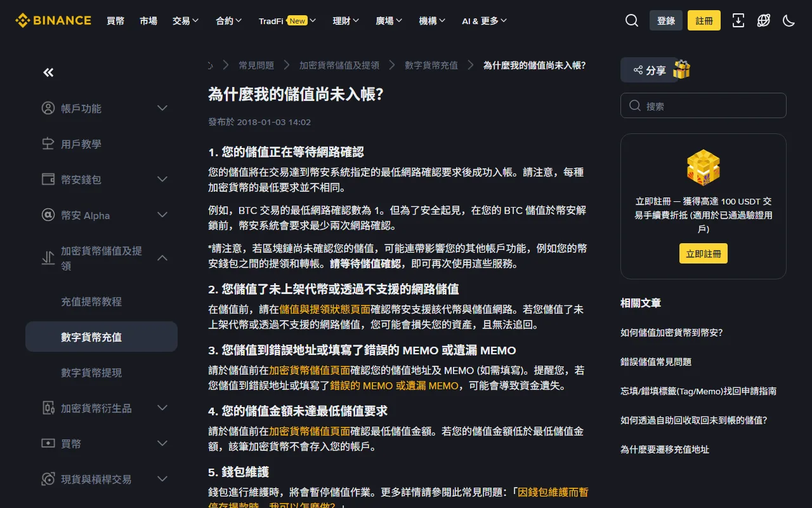Click the 分享 share button
Screen dimensions: 812x508
point(650,70)
